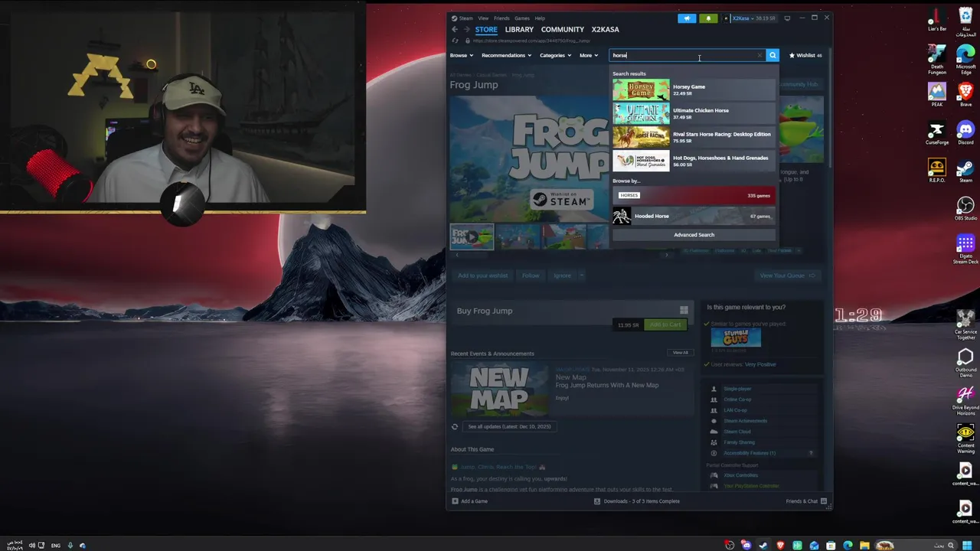Select Ultimate Chicken Horse search result

point(694,113)
